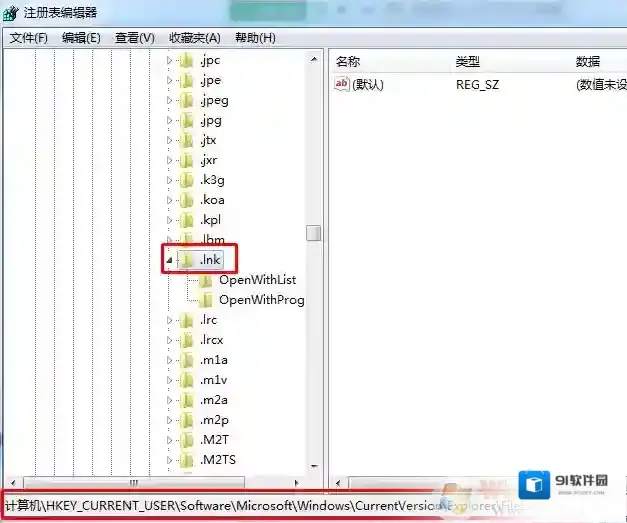Select the (默认) value entry
627x523 pixels.
click(368, 84)
